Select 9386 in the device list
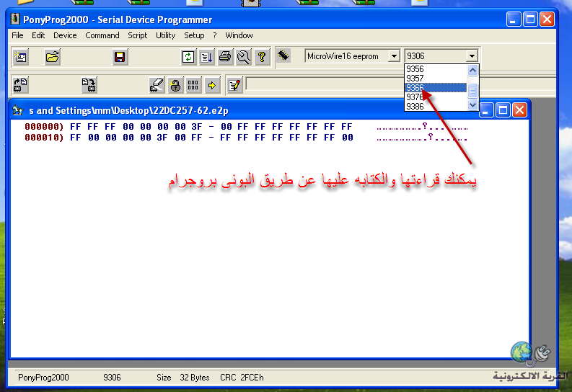 [436, 107]
